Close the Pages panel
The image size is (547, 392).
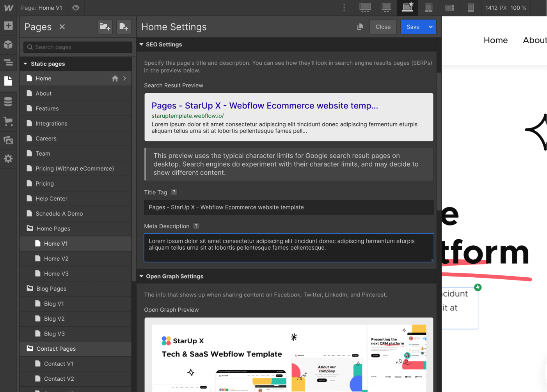62,27
